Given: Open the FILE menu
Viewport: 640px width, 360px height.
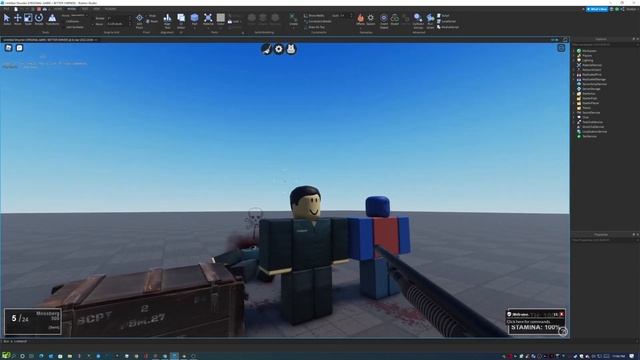Looking at the screenshot, I should (6, 9).
